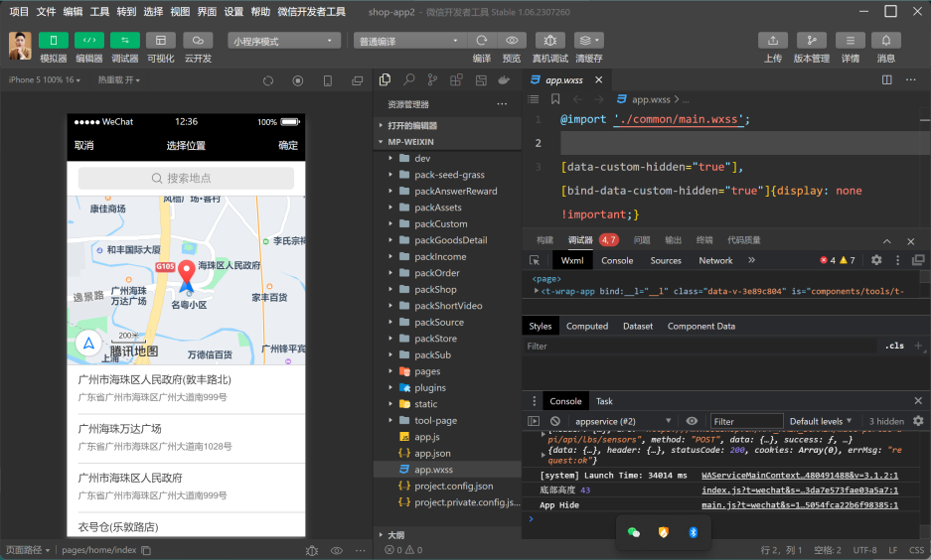Select 广州海珠万达广场 location result
This screenshot has width=931, height=560.
186,437
